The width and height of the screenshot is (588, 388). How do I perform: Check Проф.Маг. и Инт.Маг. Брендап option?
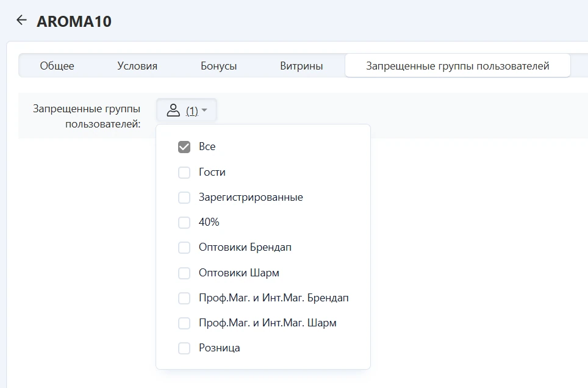(x=184, y=298)
